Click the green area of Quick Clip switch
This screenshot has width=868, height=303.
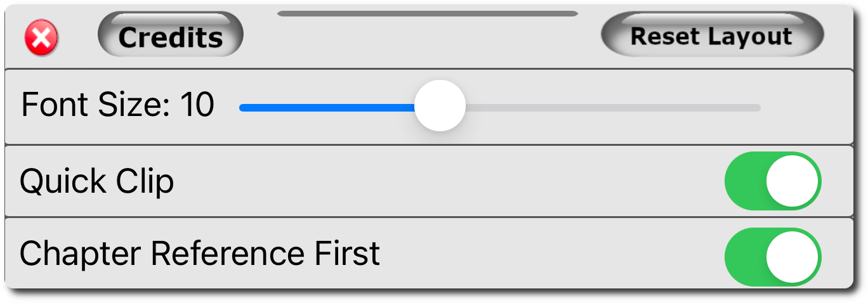pyautogui.click(x=744, y=181)
